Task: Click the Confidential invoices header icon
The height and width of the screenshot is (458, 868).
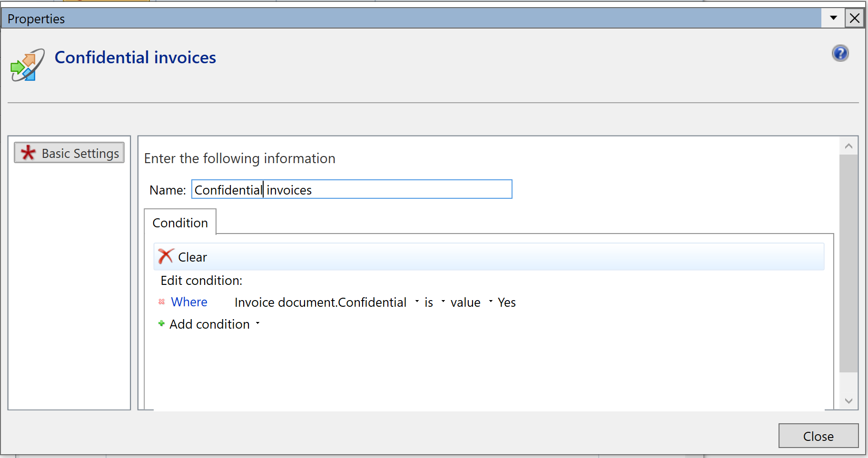Action: (28, 65)
